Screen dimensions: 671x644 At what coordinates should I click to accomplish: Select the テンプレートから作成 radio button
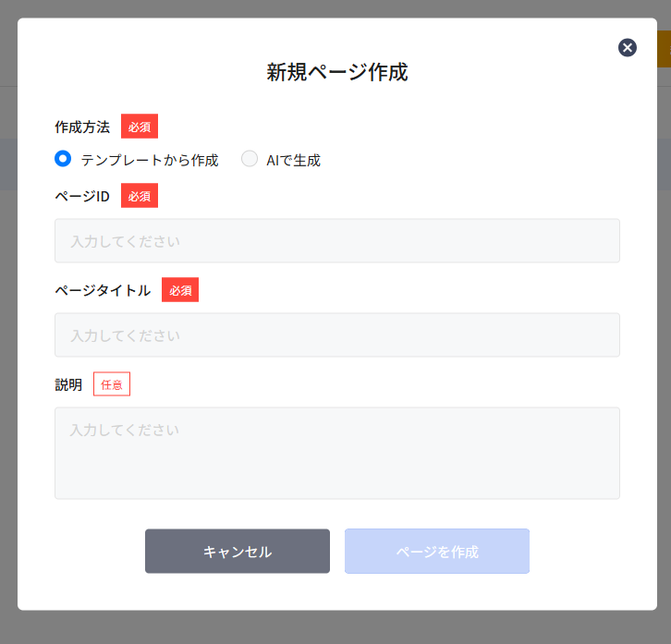point(63,159)
